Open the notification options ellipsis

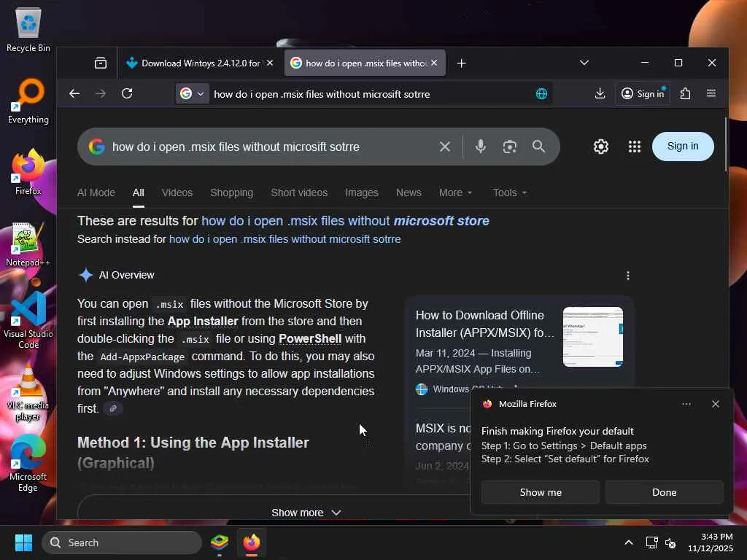[x=686, y=404]
